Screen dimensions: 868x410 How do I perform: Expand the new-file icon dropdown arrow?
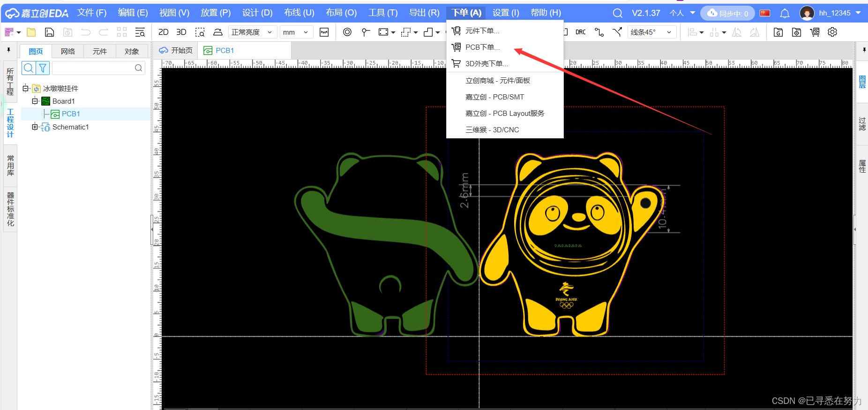click(19, 32)
